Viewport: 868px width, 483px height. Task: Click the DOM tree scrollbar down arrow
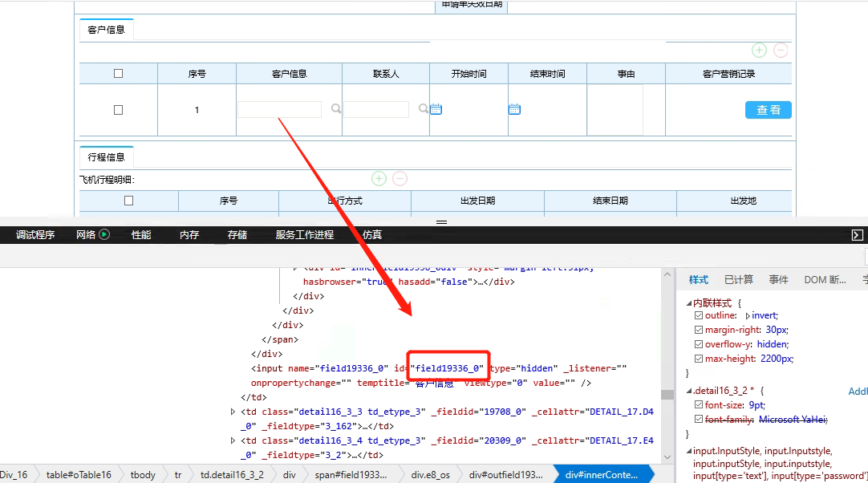[x=667, y=457]
